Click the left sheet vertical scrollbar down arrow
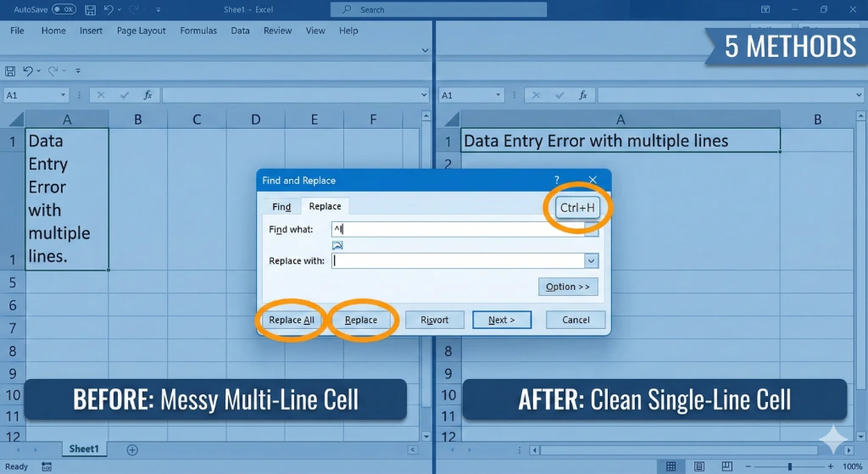 [426, 437]
